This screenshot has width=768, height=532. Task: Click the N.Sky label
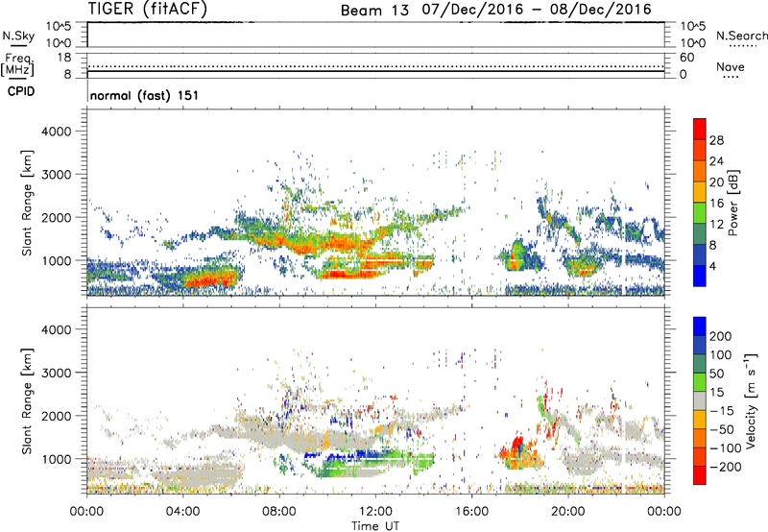[x=18, y=36]
